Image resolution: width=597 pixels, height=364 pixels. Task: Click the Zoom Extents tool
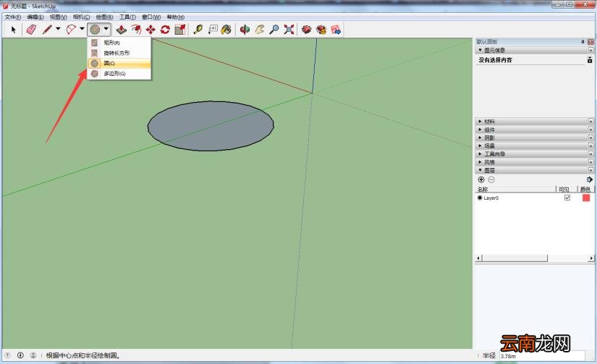[x=289, y=30]
